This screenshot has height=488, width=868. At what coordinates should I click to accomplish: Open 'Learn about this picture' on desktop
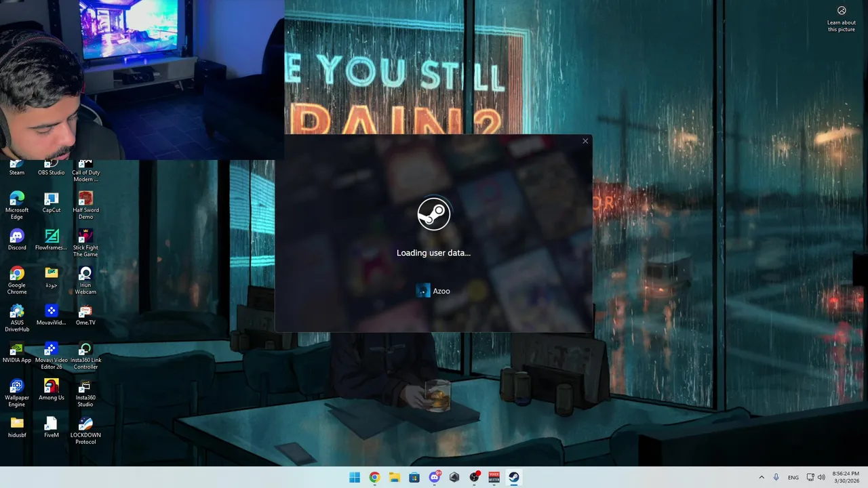(x=842, y=19)
